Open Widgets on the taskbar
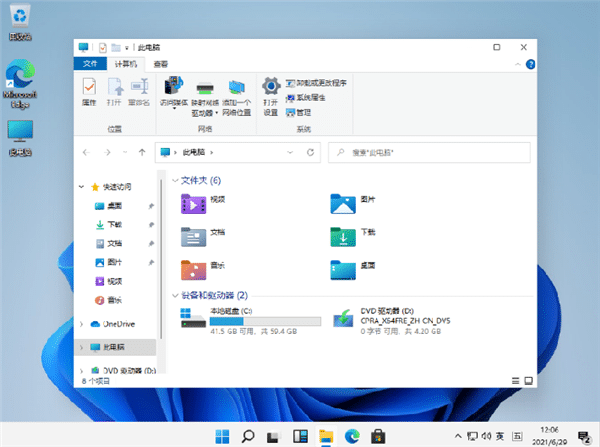 click(x=300, y=436)
